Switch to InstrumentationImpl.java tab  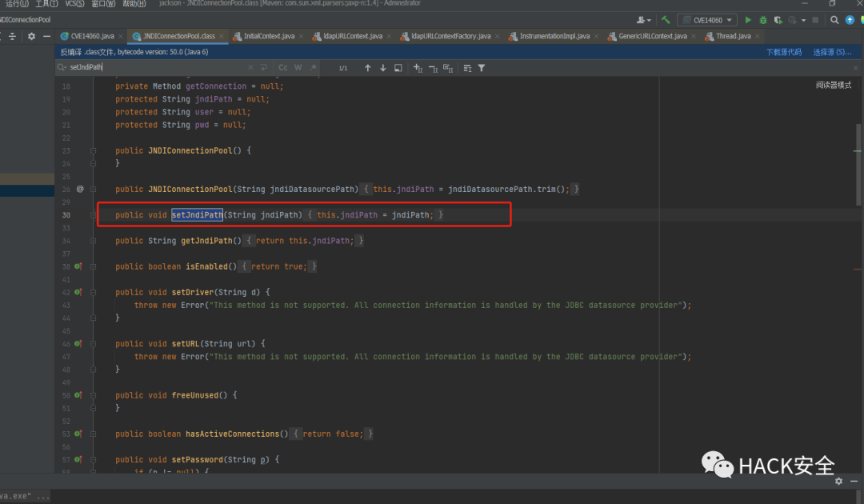click(554, 36)
